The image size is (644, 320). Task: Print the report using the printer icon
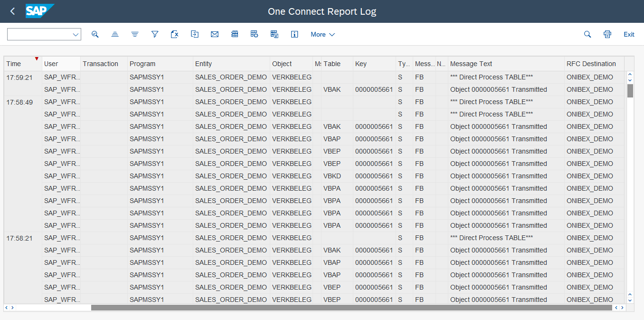[x=607, y=34]
